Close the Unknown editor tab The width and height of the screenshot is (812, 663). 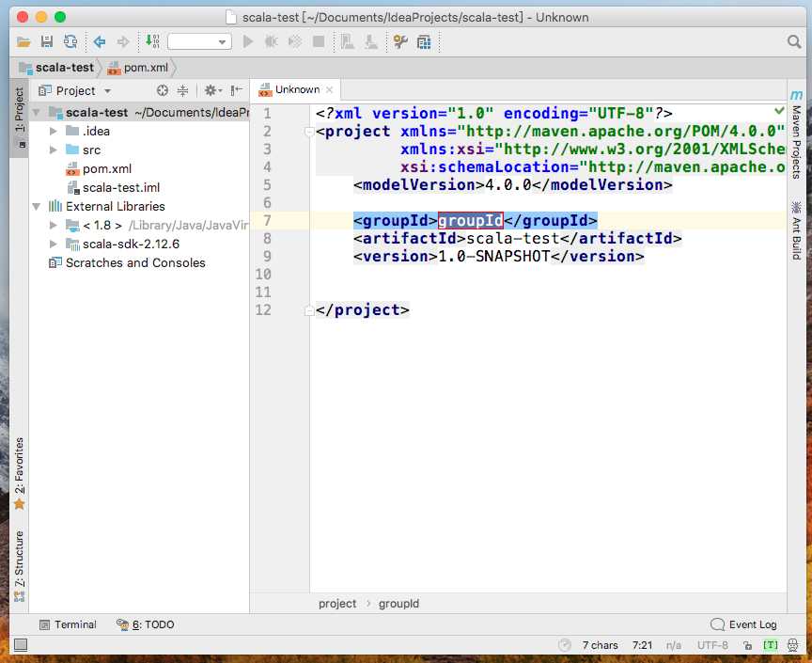click(329, 89)
